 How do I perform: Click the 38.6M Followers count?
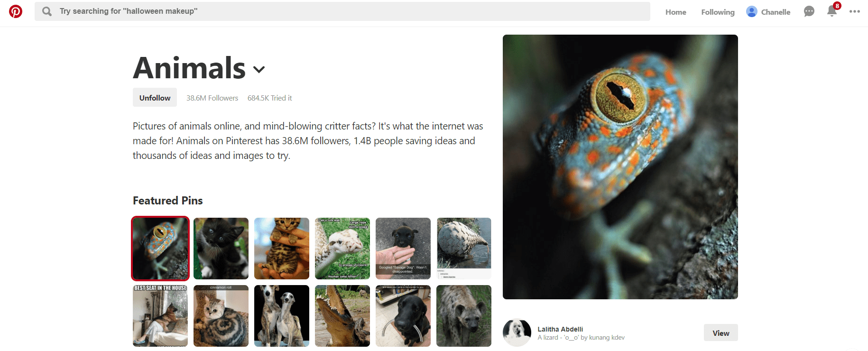(212, 98)
